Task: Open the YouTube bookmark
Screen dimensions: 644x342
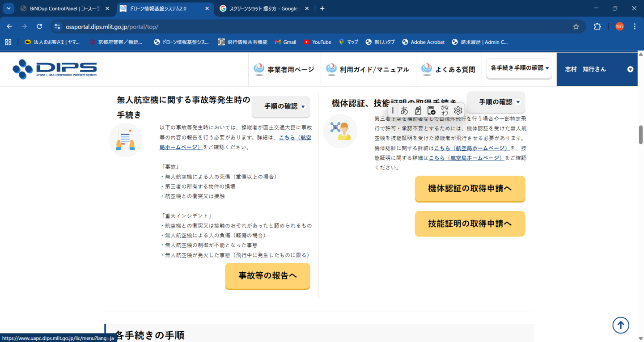Action: [x=317, y=42]
